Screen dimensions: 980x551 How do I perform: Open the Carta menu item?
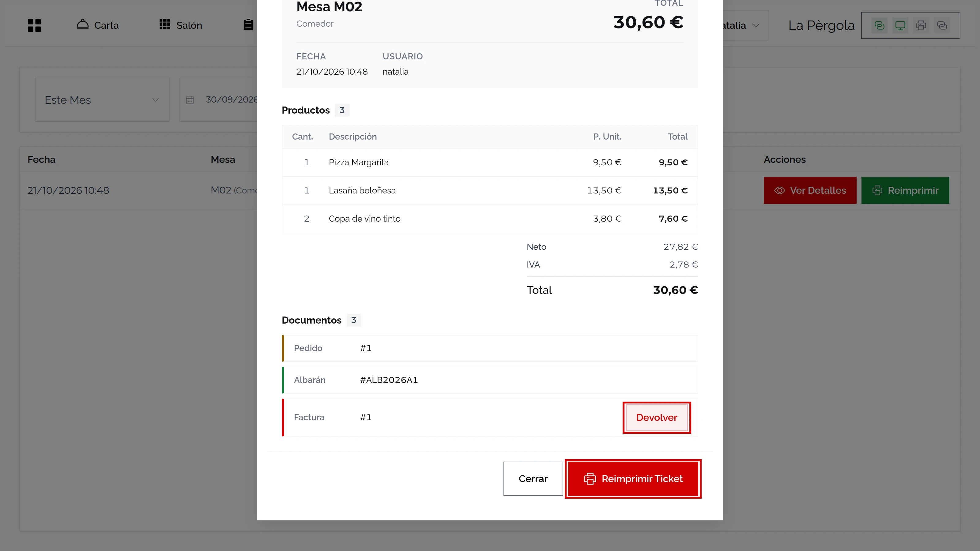(97, 25)
